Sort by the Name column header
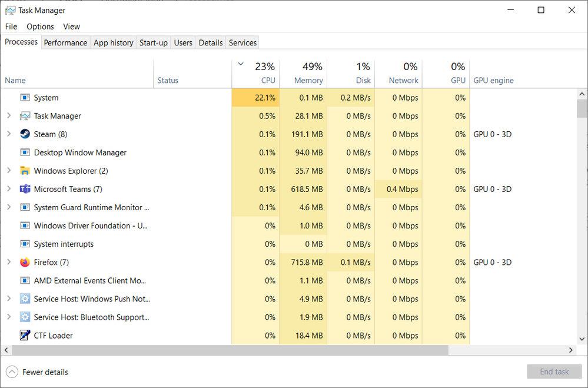Screen dimensions: 588x388 [x=77, y=74]
